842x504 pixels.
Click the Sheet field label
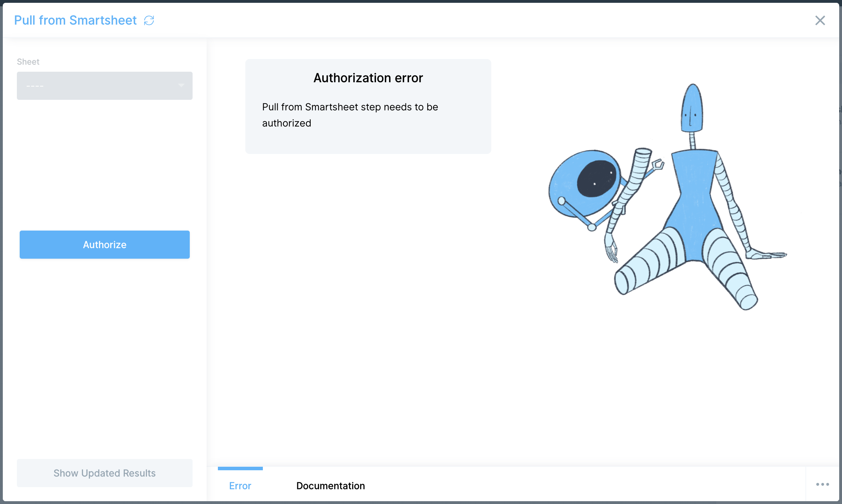pos(28,62)
